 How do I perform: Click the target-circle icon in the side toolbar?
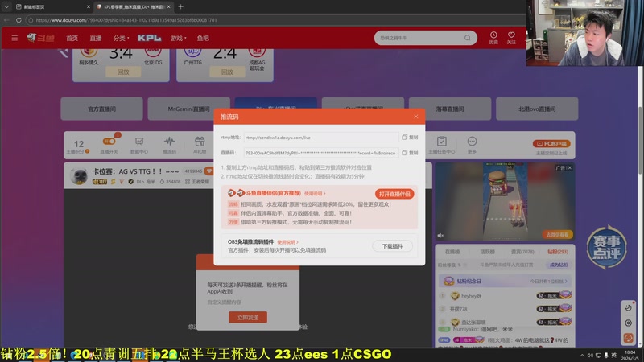pyautogui.click(x=628, y=323)
